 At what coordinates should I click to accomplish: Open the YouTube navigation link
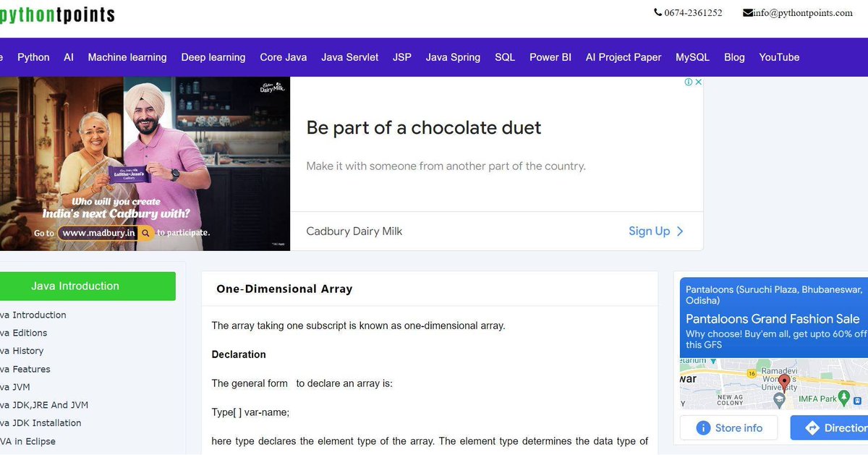pos(779,57)
